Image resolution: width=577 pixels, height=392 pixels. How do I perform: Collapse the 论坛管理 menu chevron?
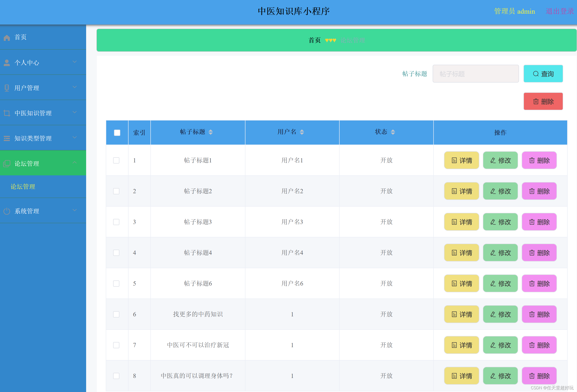point(75,163)
